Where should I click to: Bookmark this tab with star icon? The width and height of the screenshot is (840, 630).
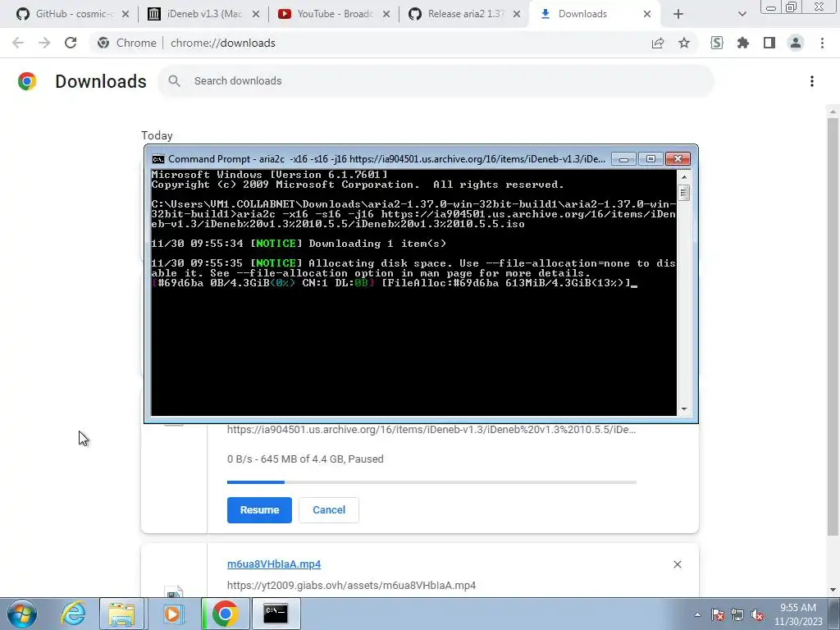click(x=684, y=43)
